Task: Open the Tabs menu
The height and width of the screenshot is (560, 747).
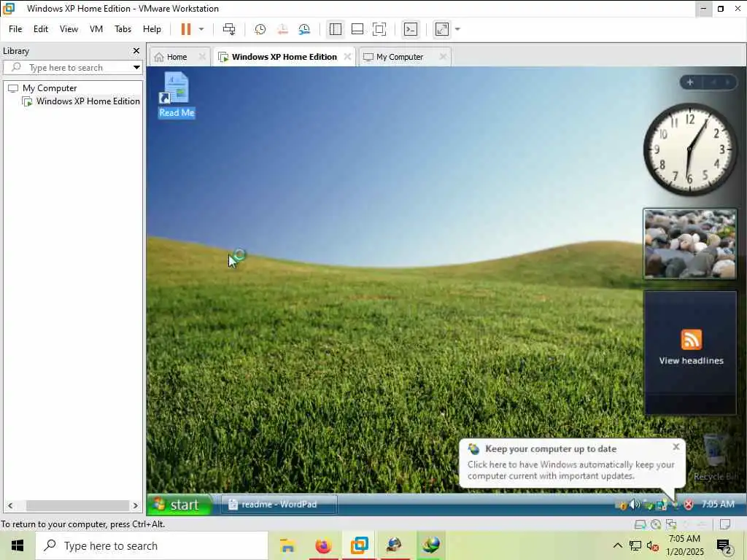Action: [x=123, y=29]
